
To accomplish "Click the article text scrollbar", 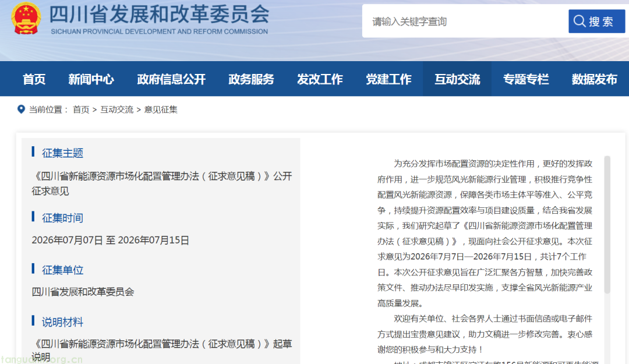I will pos(607,225).
